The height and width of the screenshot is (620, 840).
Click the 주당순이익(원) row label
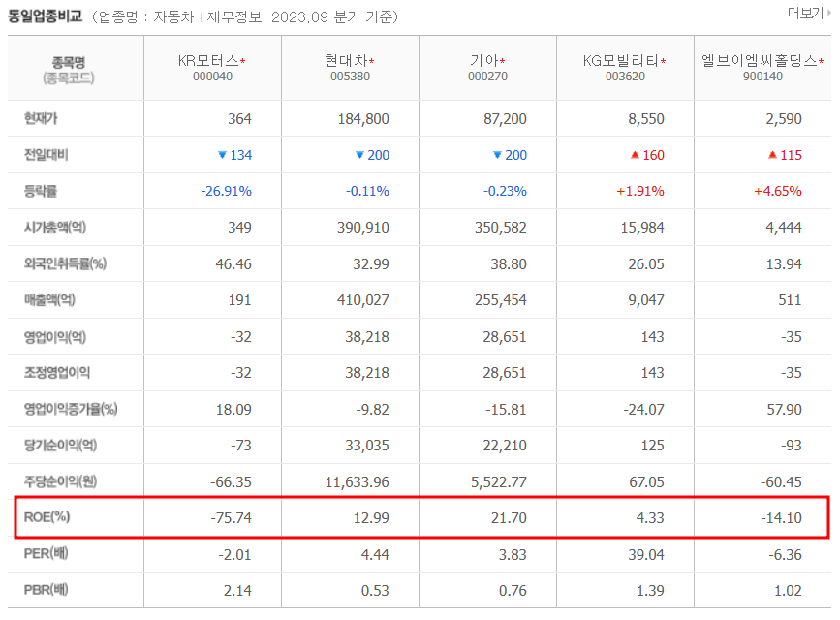(60, 481)
